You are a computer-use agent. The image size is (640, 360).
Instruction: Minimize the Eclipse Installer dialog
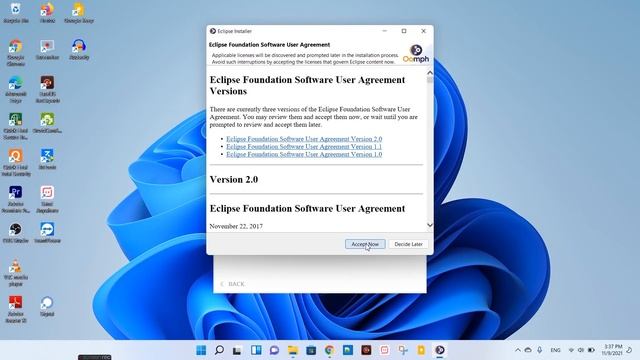point(384,31)
